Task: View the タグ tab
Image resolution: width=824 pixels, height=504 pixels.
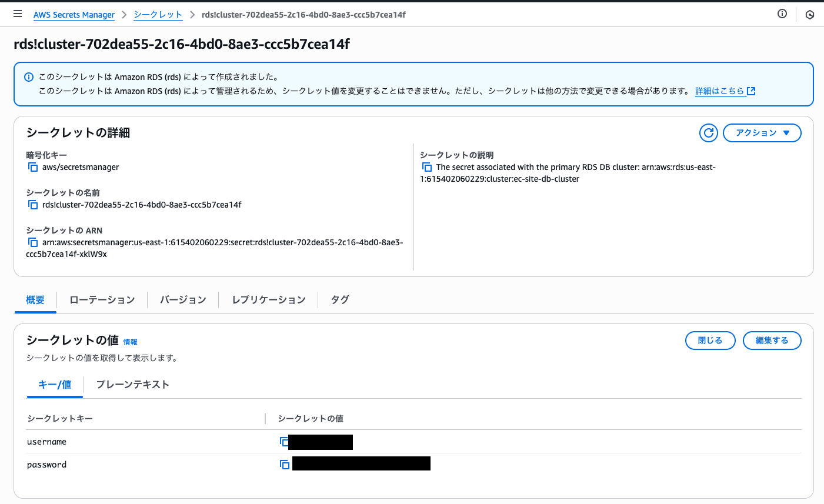Action: 339,300
